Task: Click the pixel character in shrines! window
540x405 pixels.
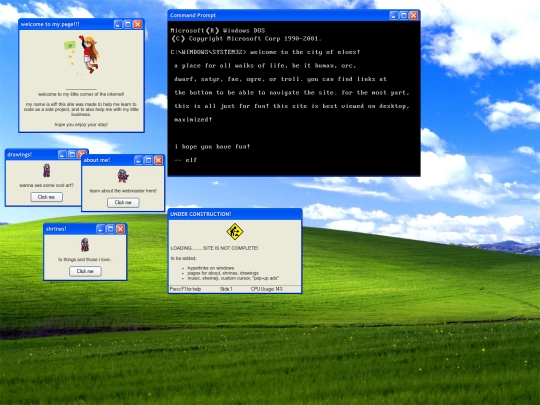Action: click(85, 245)
